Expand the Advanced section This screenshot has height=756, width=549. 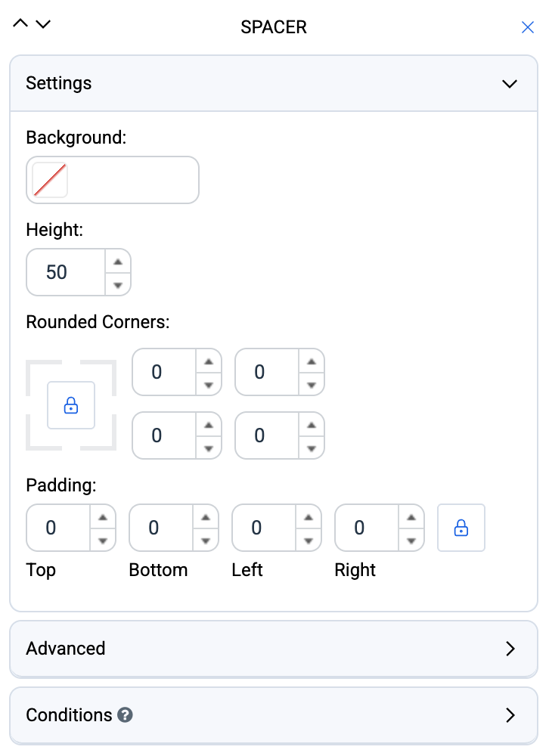tap(274, 649)
